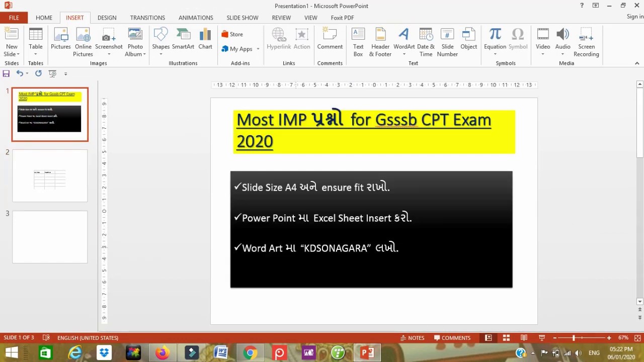Open the WordArt styles dropdown

(x=404, y=54)
